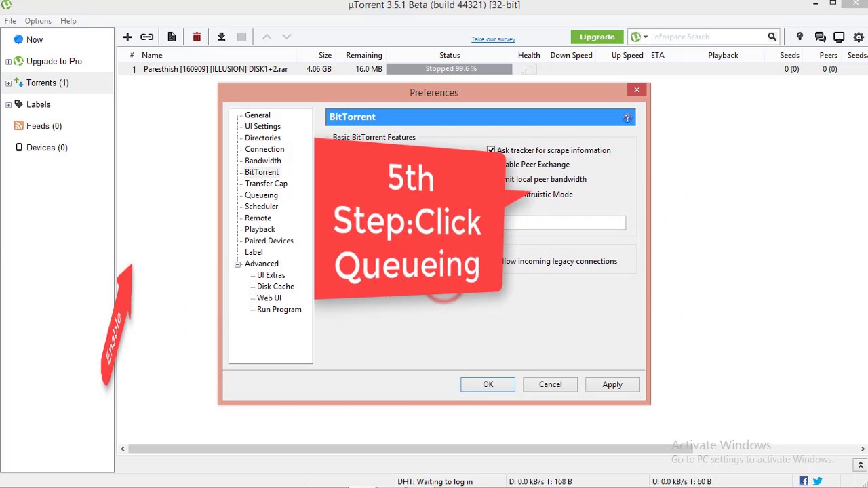Select Transfer Cap in the Preferences tree

266,184
